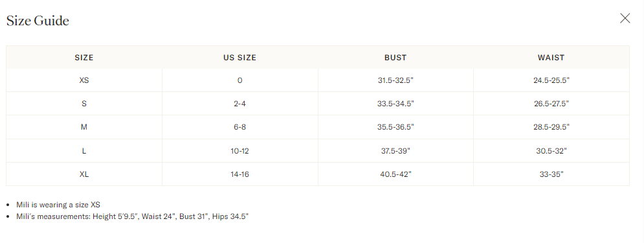Select the M size cell
Image resolution: width=644 pixels, height=243 pixels.
click(84, 127)
